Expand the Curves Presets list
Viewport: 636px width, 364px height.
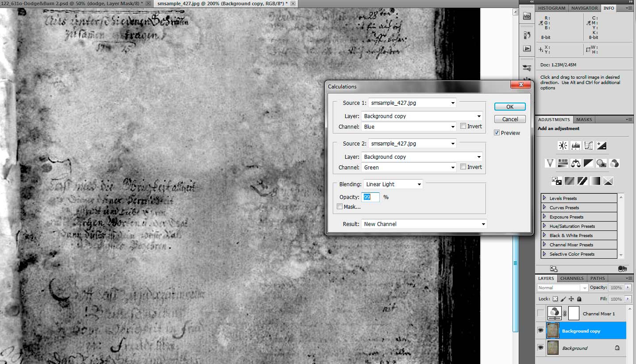[544, 207]
